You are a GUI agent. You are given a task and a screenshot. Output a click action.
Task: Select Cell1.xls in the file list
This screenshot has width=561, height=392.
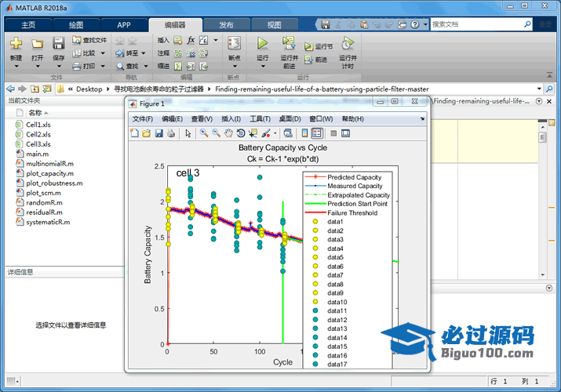(38, 125)
